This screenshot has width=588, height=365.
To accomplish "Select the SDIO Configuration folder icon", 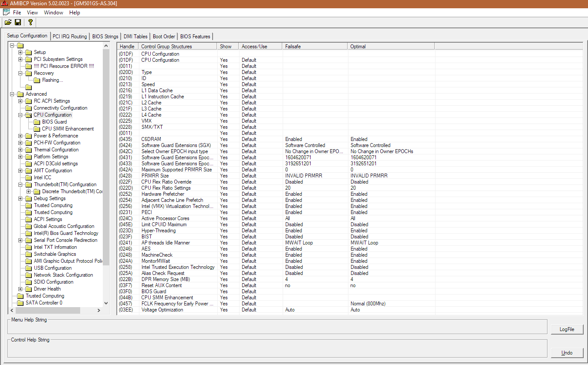I will pyautogui.click(x=28, y=282).
